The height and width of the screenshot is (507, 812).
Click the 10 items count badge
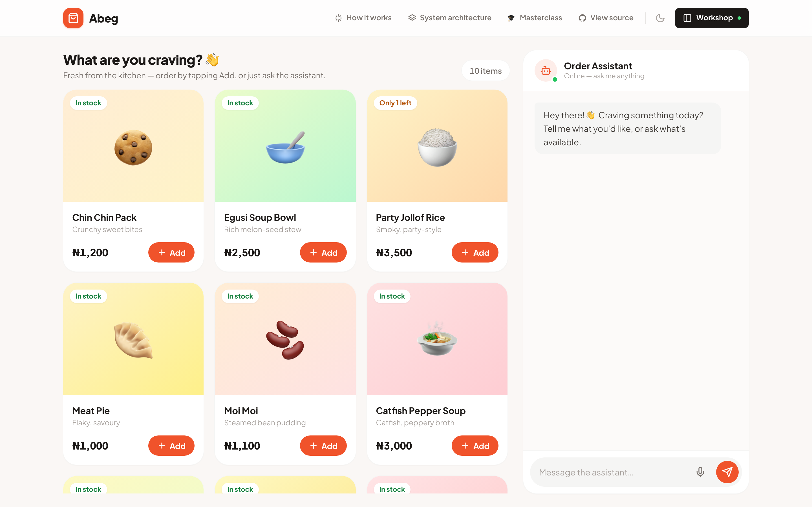[x=486, y=71]
